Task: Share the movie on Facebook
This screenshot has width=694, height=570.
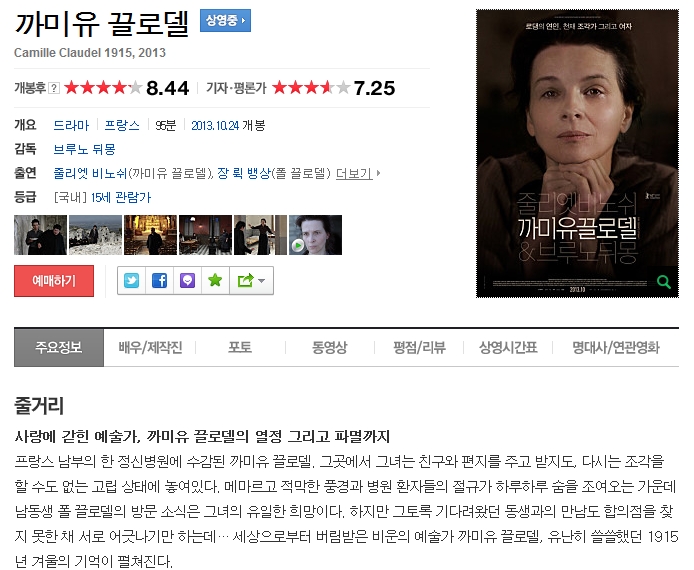Action: (x=159, y=281)
